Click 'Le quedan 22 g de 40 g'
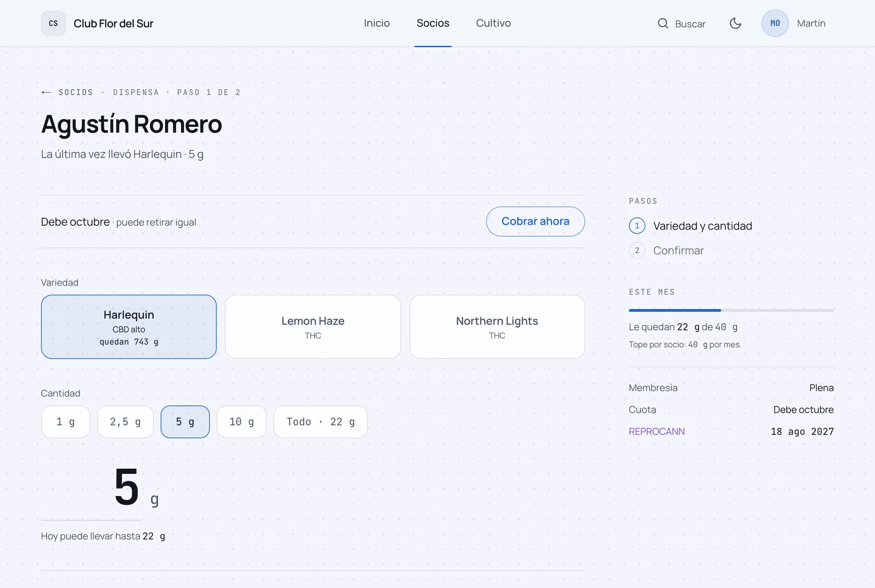875x588 pixels. pos(683,327)
